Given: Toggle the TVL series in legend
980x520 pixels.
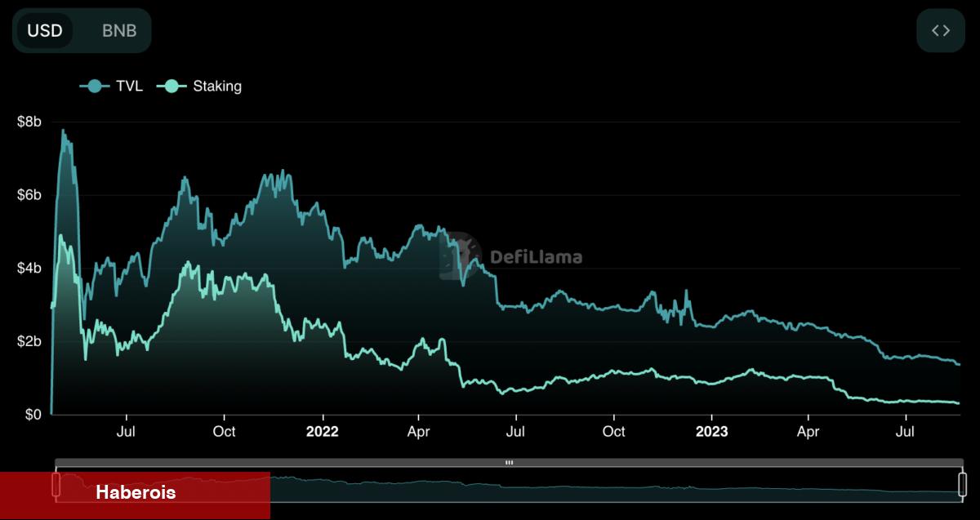Looking at the screenshot, I should pos(111,86).
